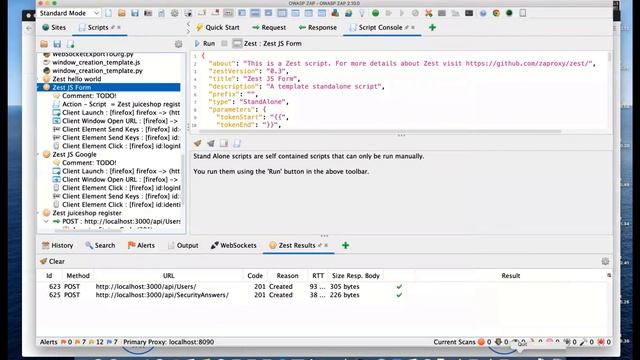This screenshot has height=360, width=640.
Task: Open the Search tab
Action: (100, 245)
